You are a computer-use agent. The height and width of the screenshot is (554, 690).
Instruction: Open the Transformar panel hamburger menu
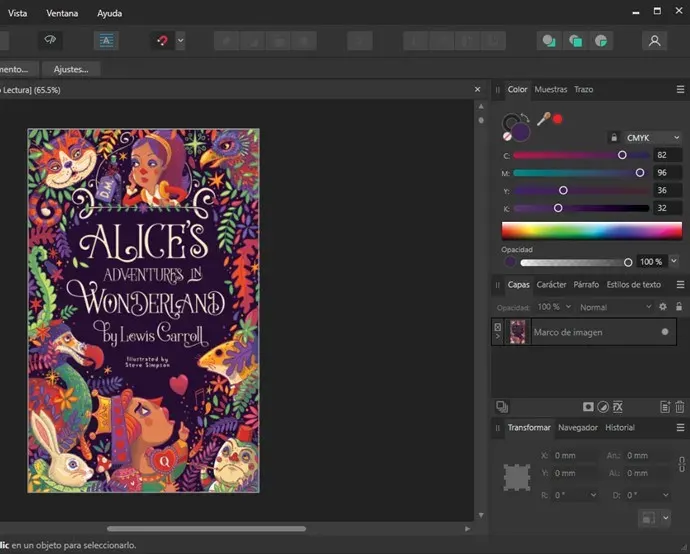coord(680,428)
